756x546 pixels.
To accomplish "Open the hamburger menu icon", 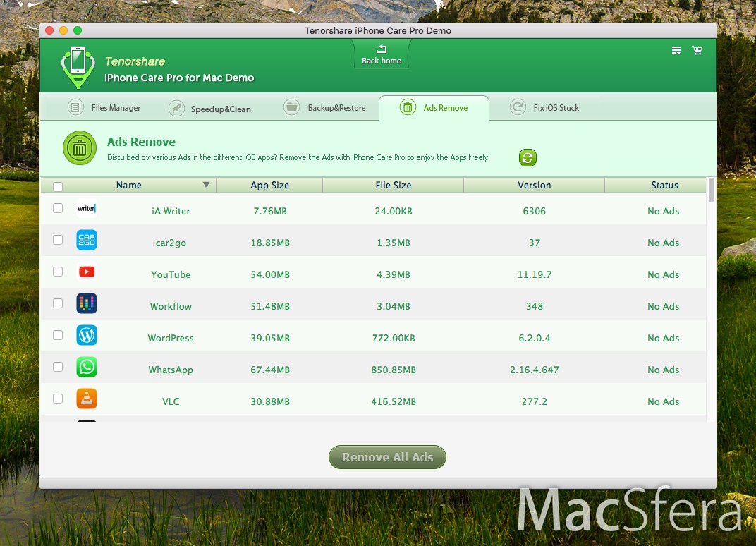I will [x=676, y=50].
